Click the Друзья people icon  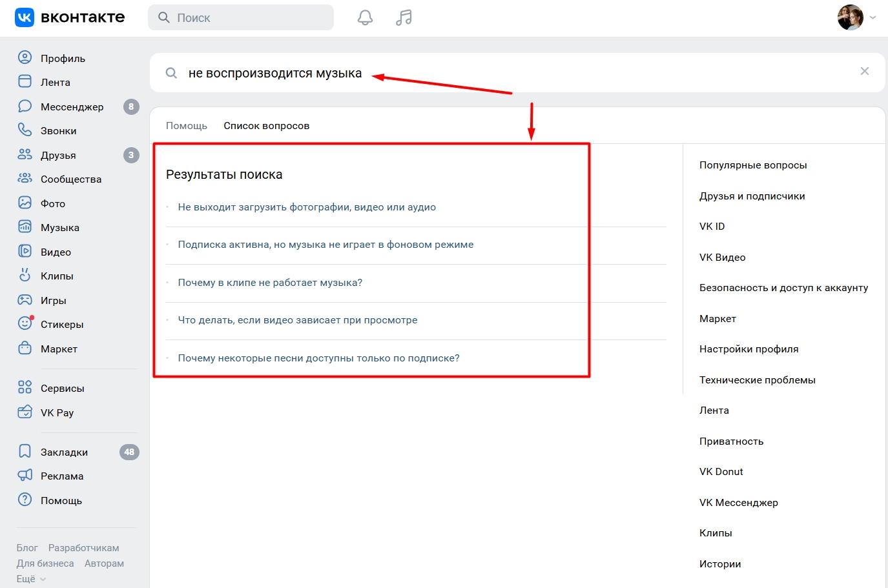click(25, 155)
